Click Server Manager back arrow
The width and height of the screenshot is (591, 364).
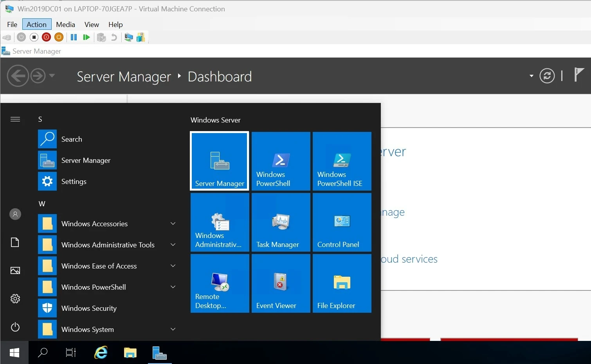(18, 76)
